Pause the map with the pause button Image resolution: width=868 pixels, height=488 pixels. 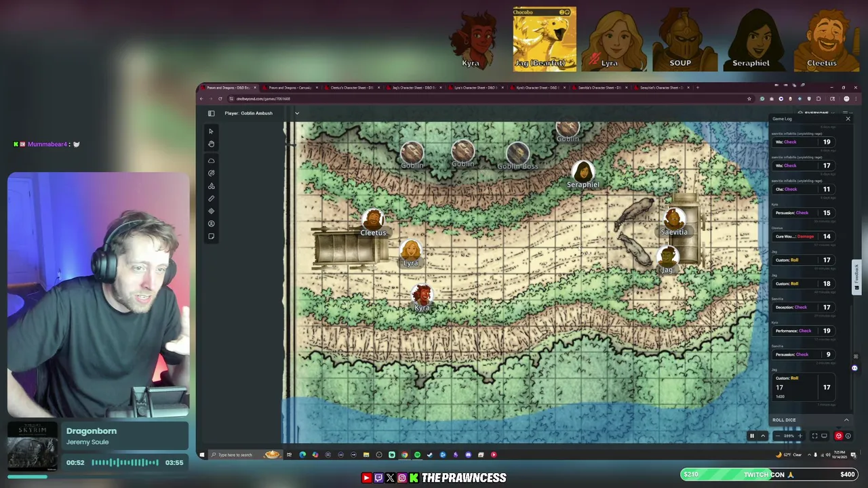(752, 436)
